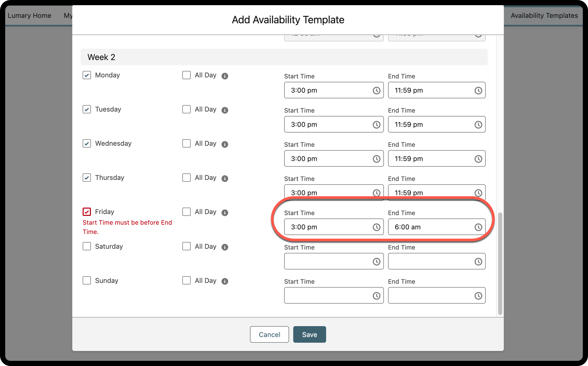This screenshot has width=588, height=366.
Task: Disable the Thursday availability checkbox
Action: (x=87, y=178)
